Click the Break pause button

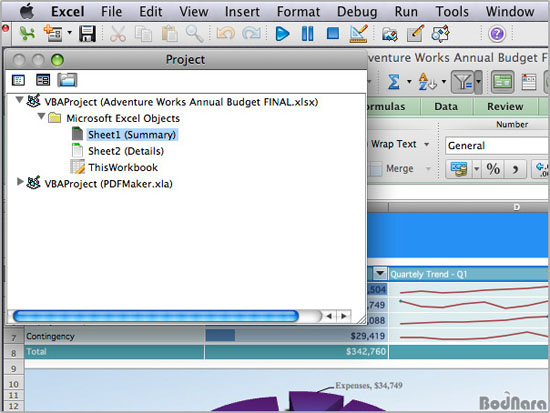pos(308,34)
